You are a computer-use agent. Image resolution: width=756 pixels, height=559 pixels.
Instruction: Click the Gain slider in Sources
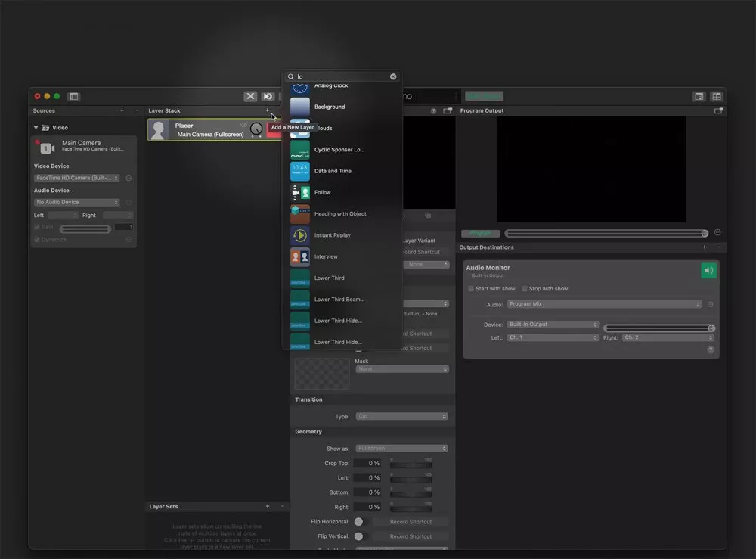tap(85, 229)
